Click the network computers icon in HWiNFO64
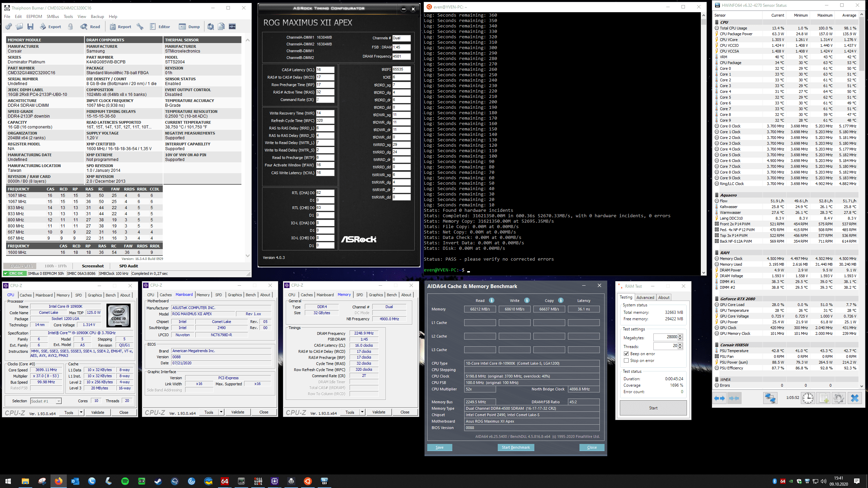 coord(770,398)
